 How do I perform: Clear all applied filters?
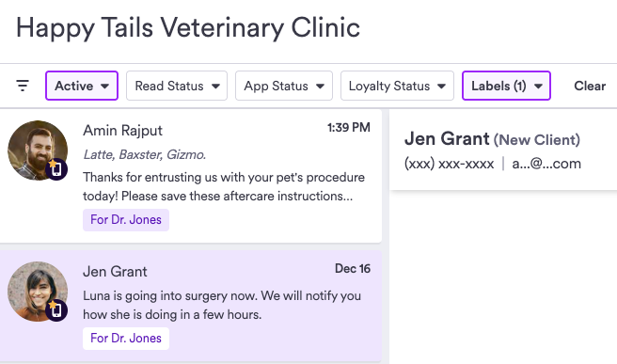pos(590,86)
